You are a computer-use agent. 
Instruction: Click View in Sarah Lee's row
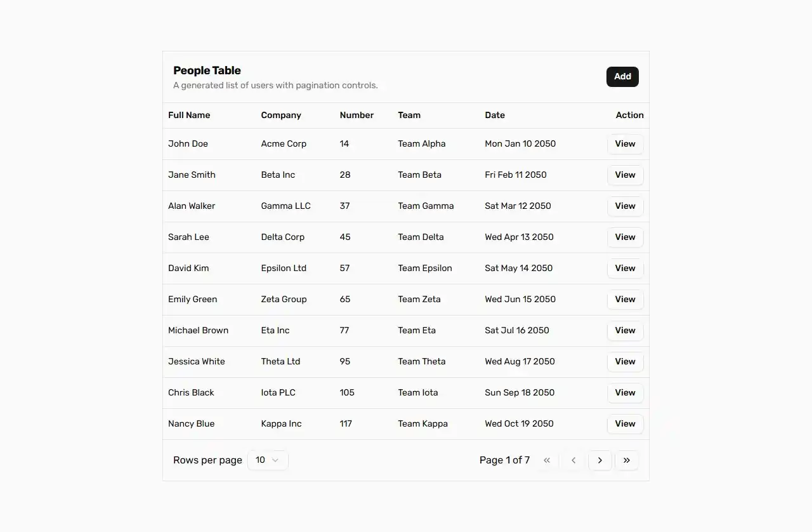[625, 237]
